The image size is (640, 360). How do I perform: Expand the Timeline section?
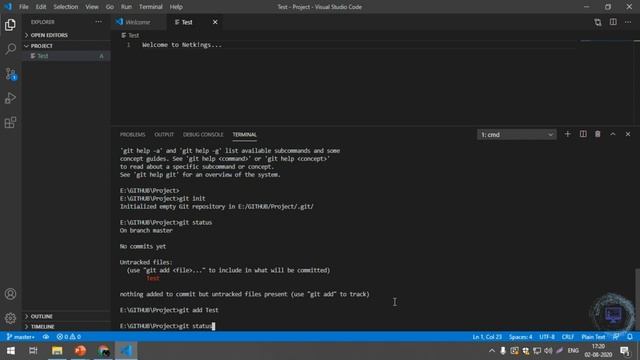(66, 327)
